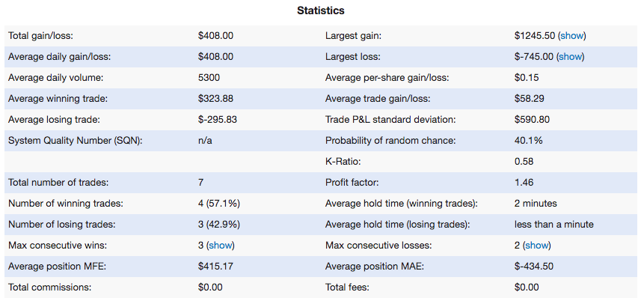Select the Average position MFE value
Image resolution: width=644 pixels, height=307 pixels.
click(x=215, y=267)
